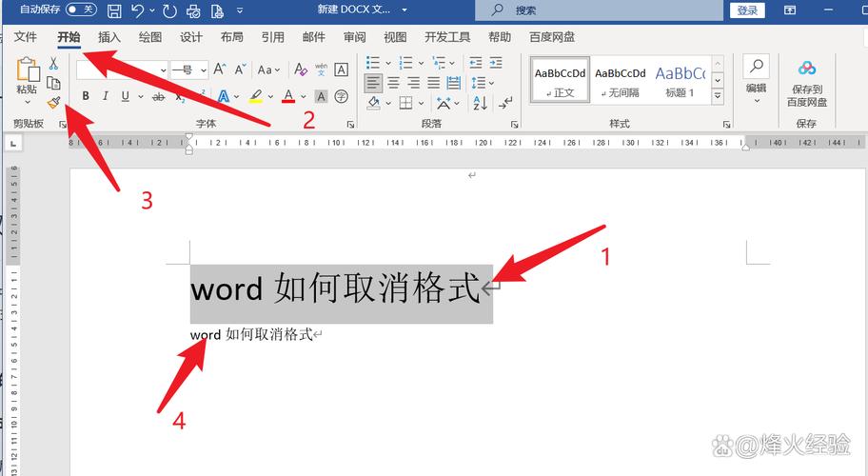The width and height of the screenshot is (868, 476).
Task: Click the Multilevel List icon
Action: point(439,63)
